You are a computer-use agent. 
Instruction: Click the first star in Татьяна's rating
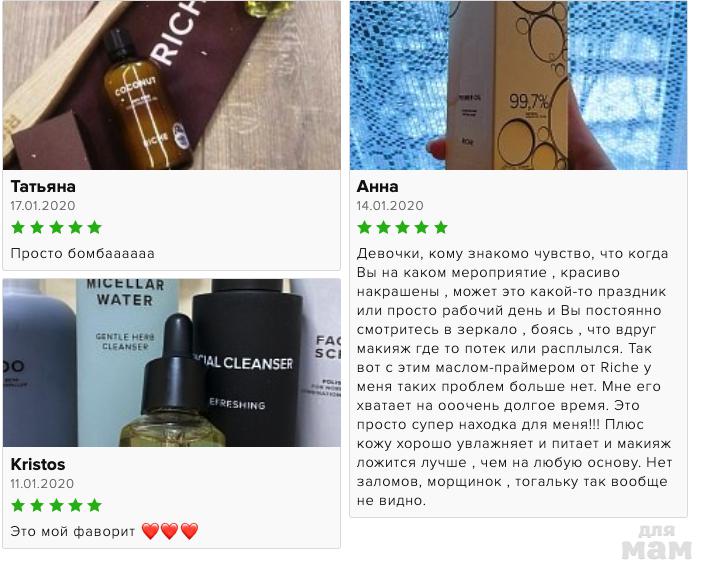point(18,227)
